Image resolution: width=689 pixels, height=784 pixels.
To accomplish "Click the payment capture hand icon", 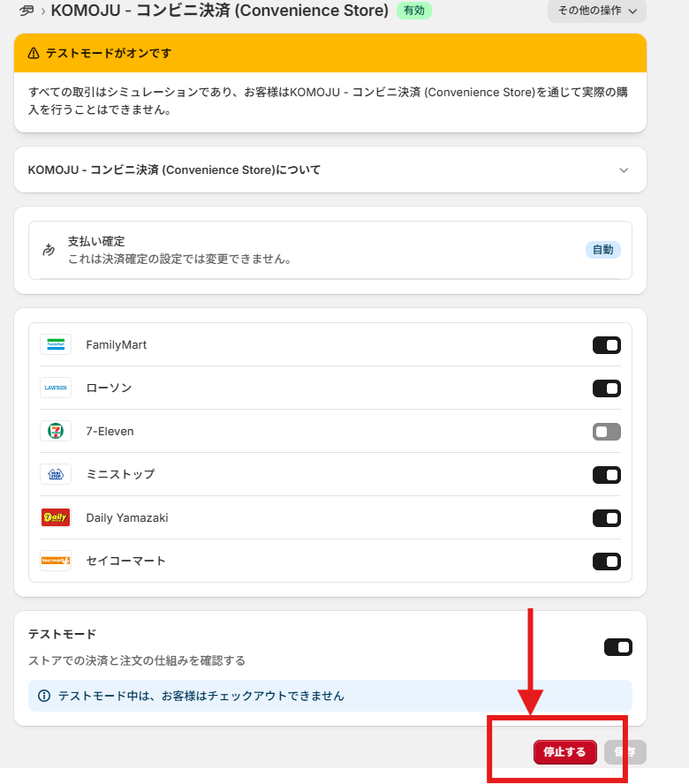I will point(49,250).
